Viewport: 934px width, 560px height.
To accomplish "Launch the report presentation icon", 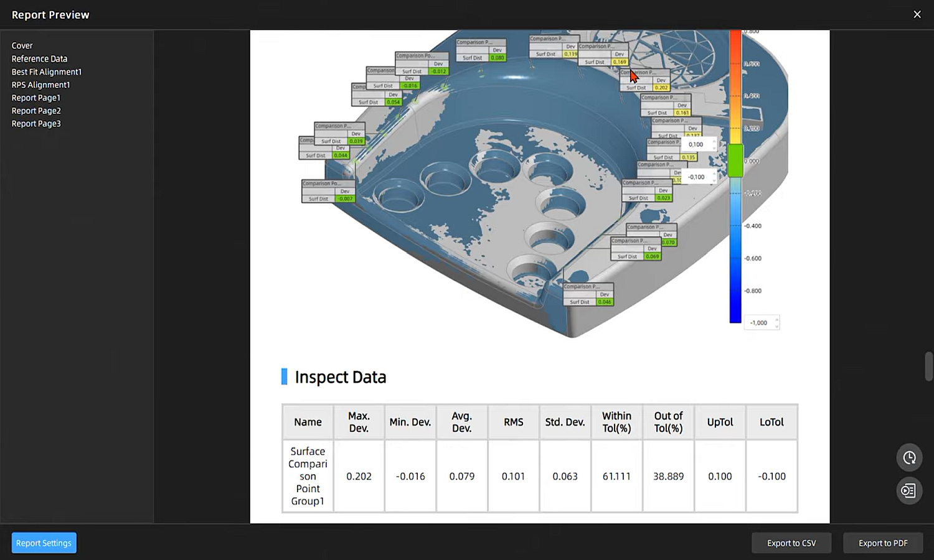I will (908, 490).
